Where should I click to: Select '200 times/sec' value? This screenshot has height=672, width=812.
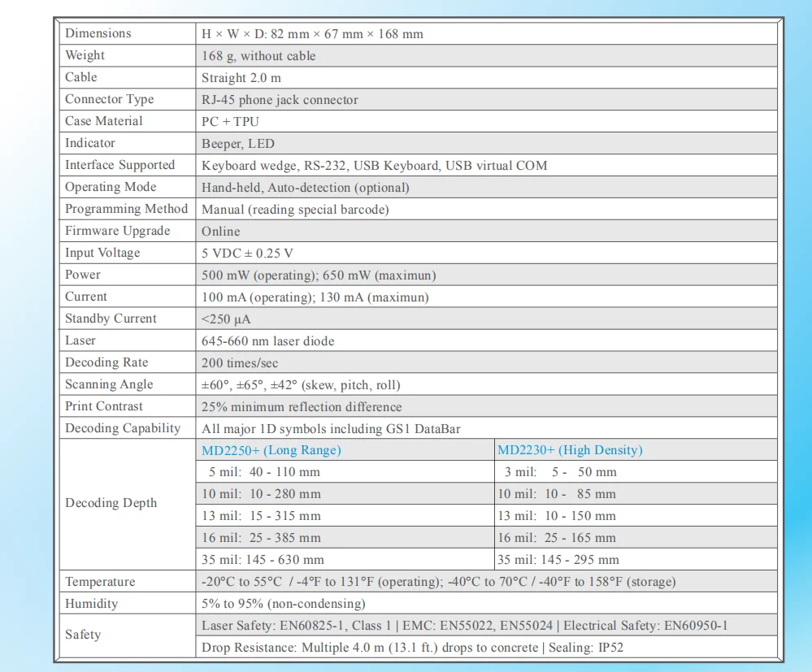click(x=239, y=363)
